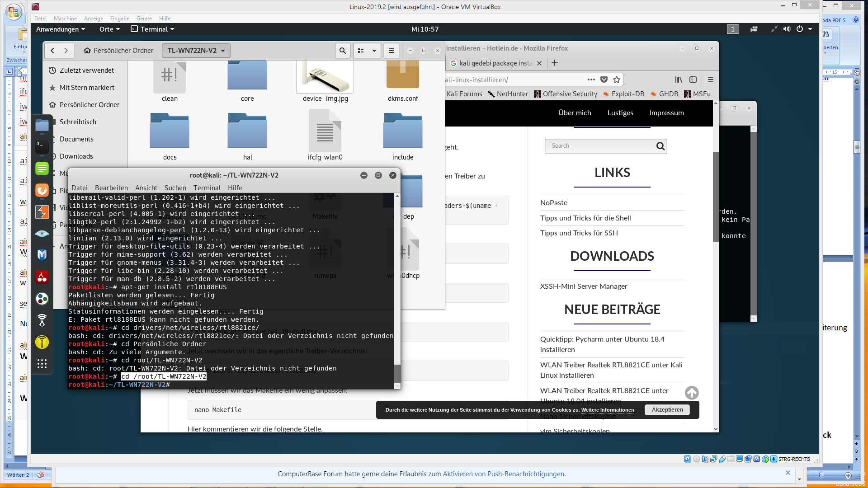868x488 pixels.
Task: Show applications grid in dock
Action: point(42,364)
